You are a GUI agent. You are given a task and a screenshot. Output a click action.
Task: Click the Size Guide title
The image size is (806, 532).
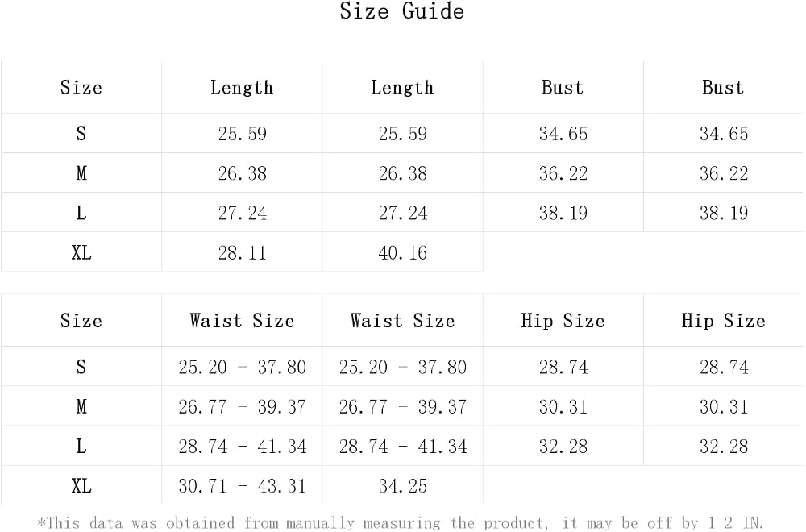coord(402,10)
